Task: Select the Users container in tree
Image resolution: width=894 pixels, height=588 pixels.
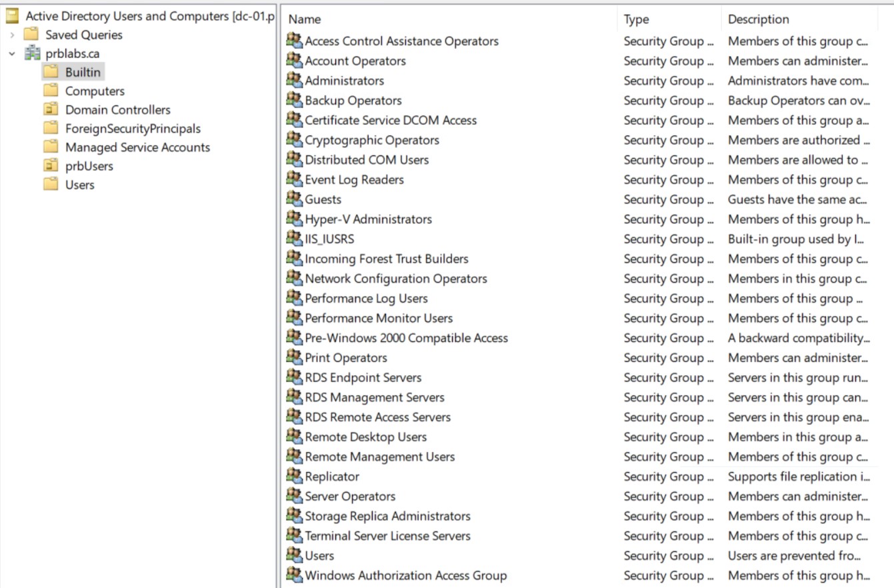Action: pyautogui.click(x=79, y=185)
